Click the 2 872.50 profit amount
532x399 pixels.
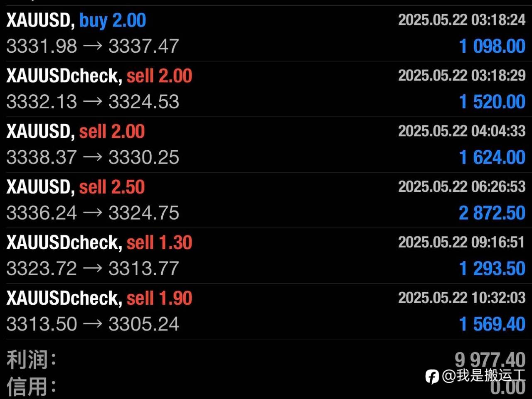pyautogui.click(x=492, y=213)
